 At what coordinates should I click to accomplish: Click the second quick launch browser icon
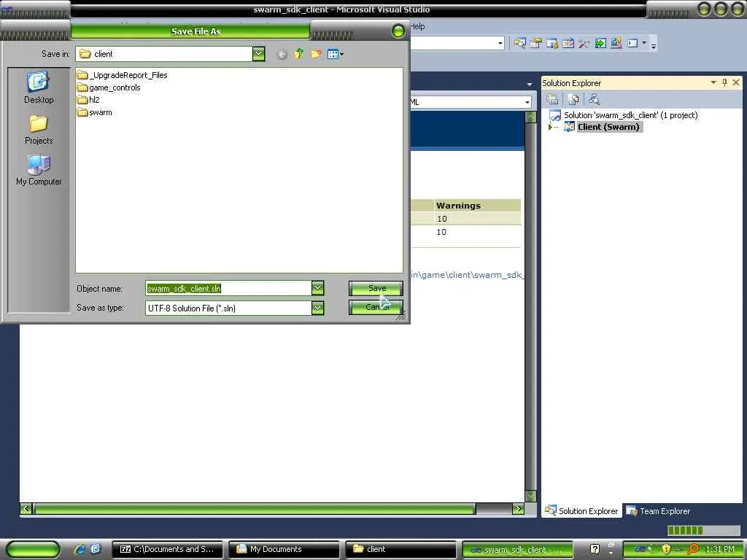pos(96,549)
